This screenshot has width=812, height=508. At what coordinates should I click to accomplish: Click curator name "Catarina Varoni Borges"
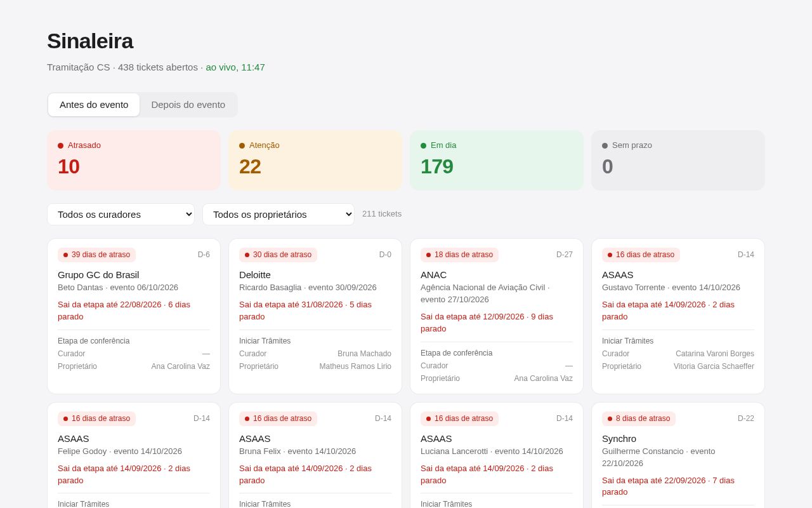(x=715, y=354)
